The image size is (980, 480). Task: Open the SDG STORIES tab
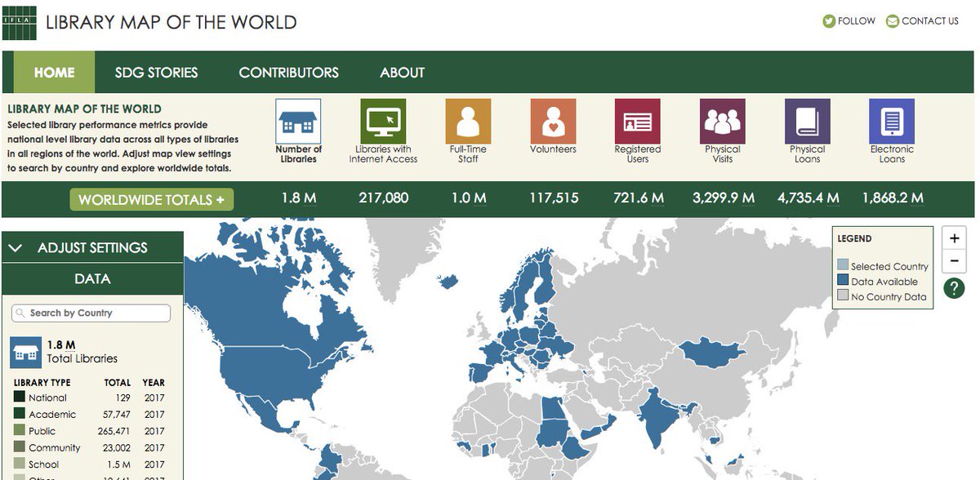coord(156,72)
